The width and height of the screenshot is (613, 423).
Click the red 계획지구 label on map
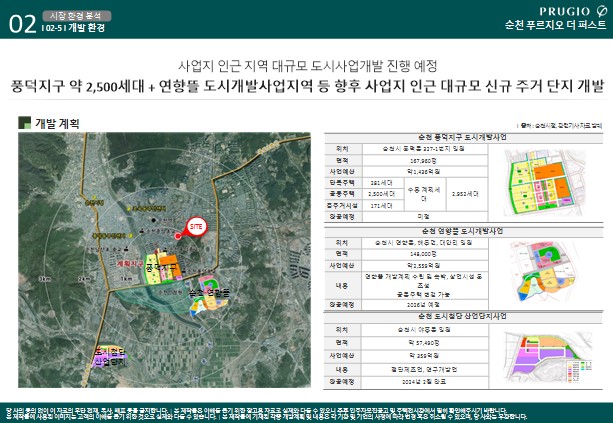pos(131,264)
